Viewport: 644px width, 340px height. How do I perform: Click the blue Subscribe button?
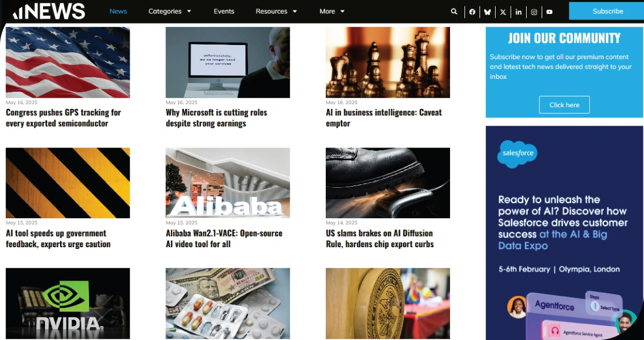coord(606,11)
